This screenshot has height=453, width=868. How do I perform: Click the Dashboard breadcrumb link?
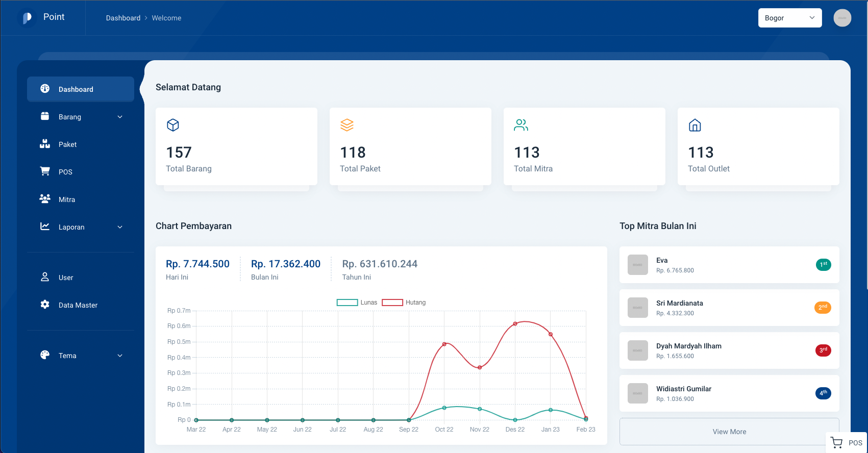click(x=123, y=18)
